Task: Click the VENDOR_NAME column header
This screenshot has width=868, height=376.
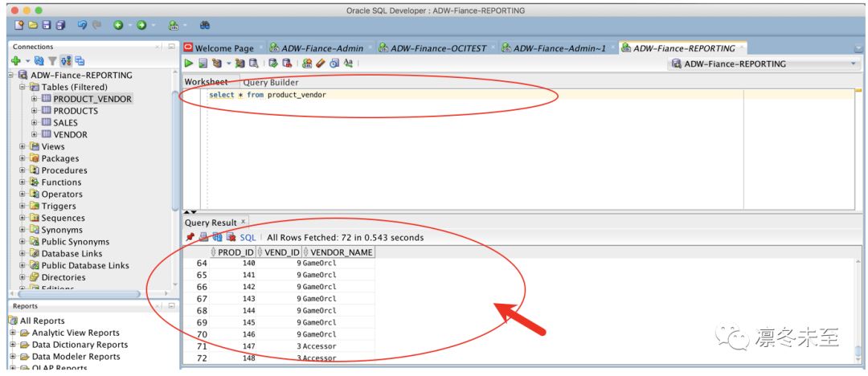Action: tap(338, 252)
